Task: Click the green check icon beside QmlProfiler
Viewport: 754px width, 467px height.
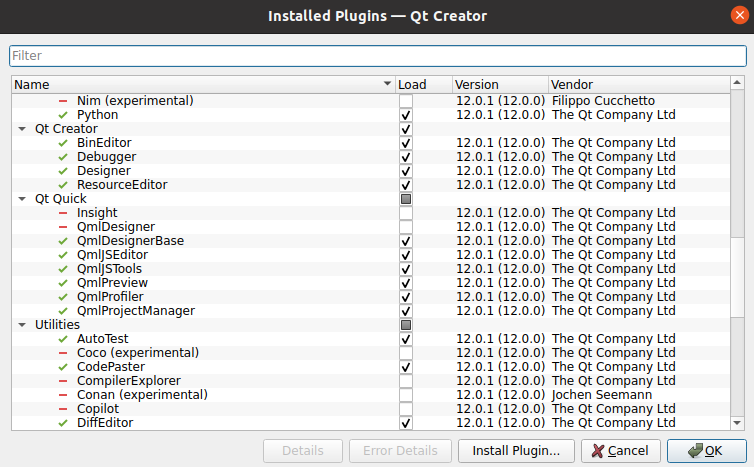Action: [63, 297]
